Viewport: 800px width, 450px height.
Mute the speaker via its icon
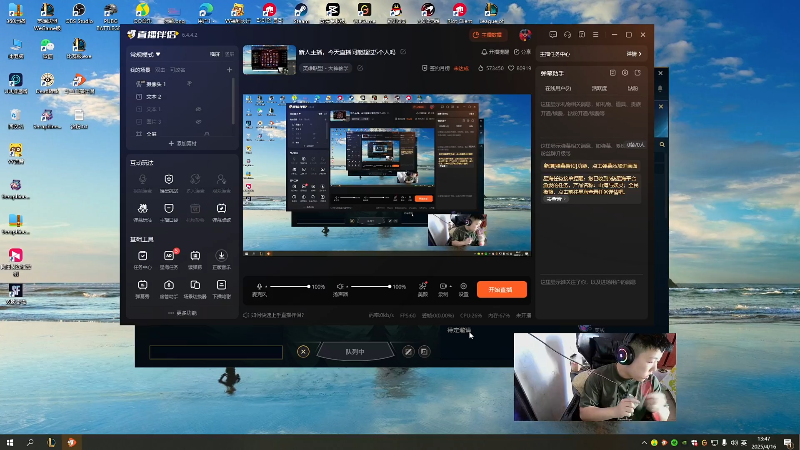(x=340, y=287)
